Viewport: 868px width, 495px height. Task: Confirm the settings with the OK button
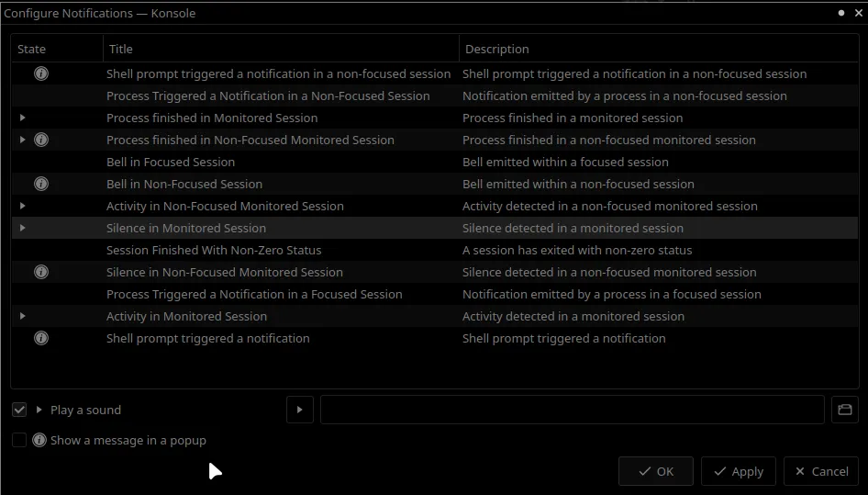pyautogui.click(x=656, y=471)
